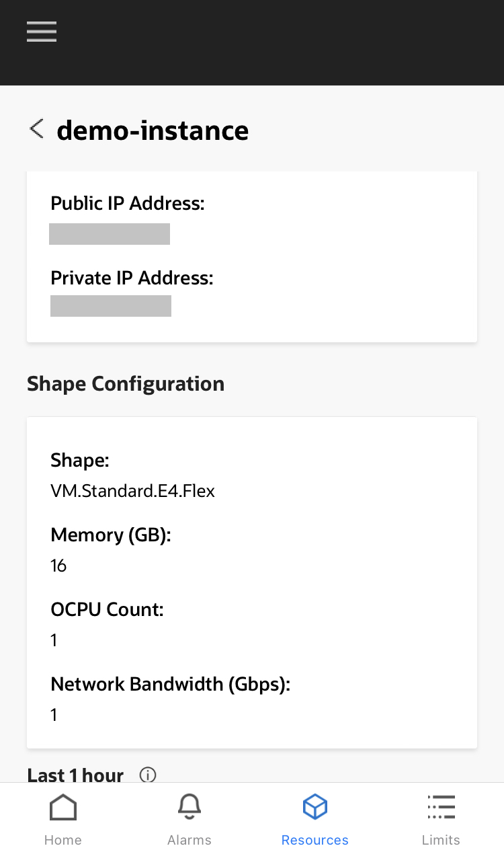Tap the redacted Public IP Address value

[x=110, y=234]
